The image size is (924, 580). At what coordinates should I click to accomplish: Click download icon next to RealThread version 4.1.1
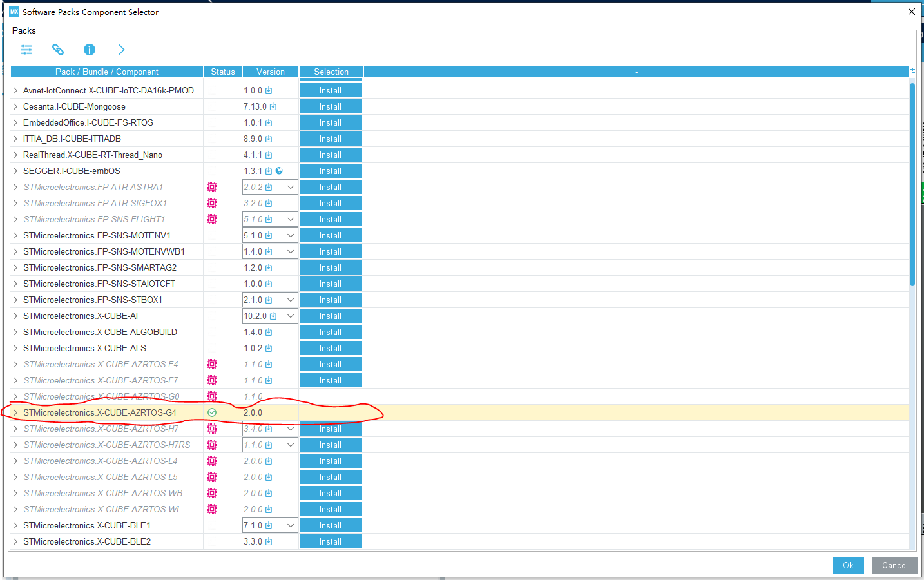pyautogui.click(x=269, y=155)
